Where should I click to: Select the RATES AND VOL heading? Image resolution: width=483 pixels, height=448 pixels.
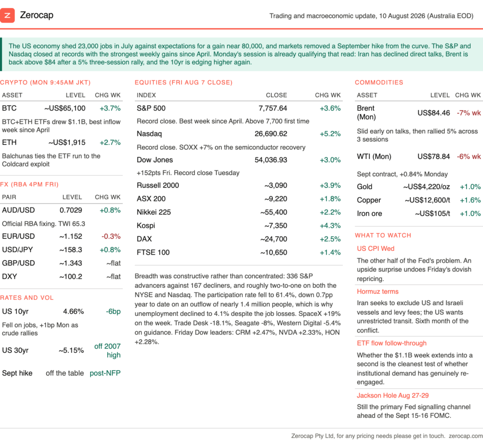pyautogui.click(x=27, y=298)
